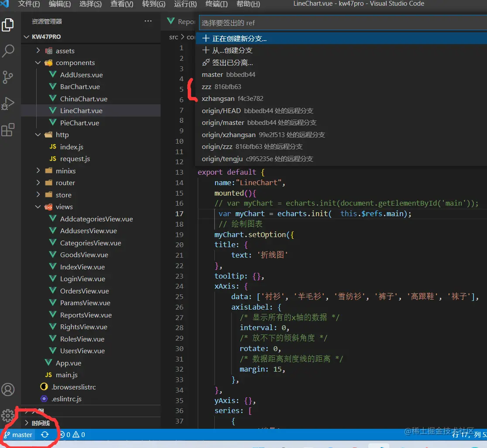Image resolution: width=487 pixels, height=448 pixels.
Task: Expand the Timeline section
Action: coord(41,423)
